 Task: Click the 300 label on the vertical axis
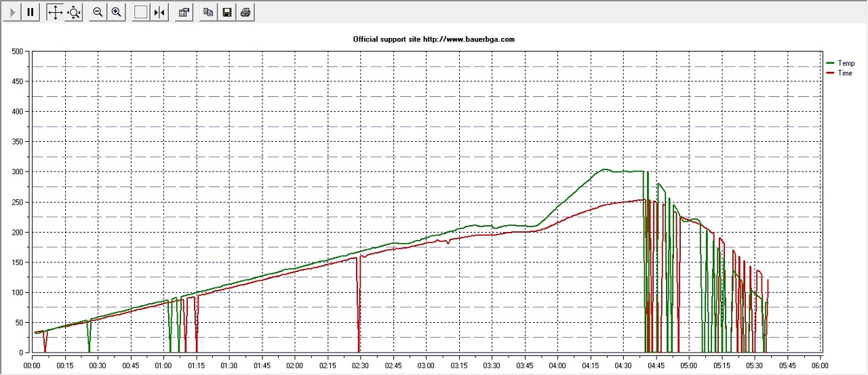16,172
